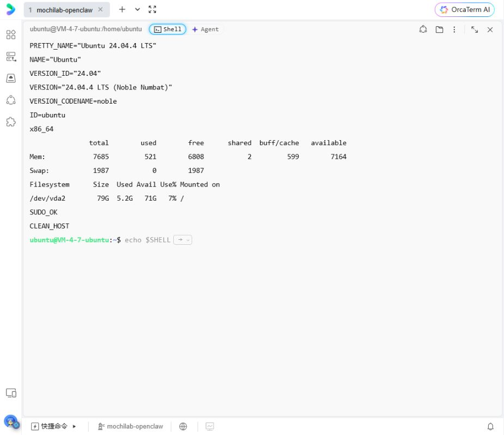Open the terminal more options menu

[454, 29]
